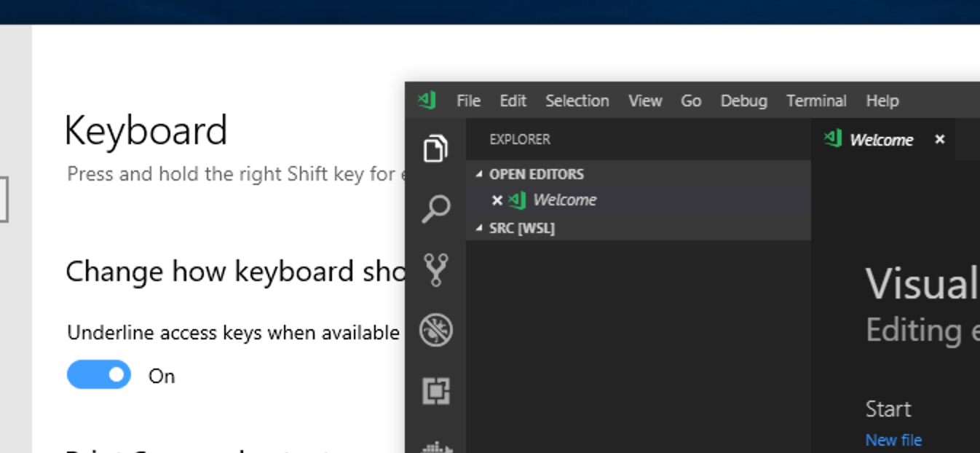Turn off underline access keys toggle
The image size is (980, 453).
coord(98,374)
